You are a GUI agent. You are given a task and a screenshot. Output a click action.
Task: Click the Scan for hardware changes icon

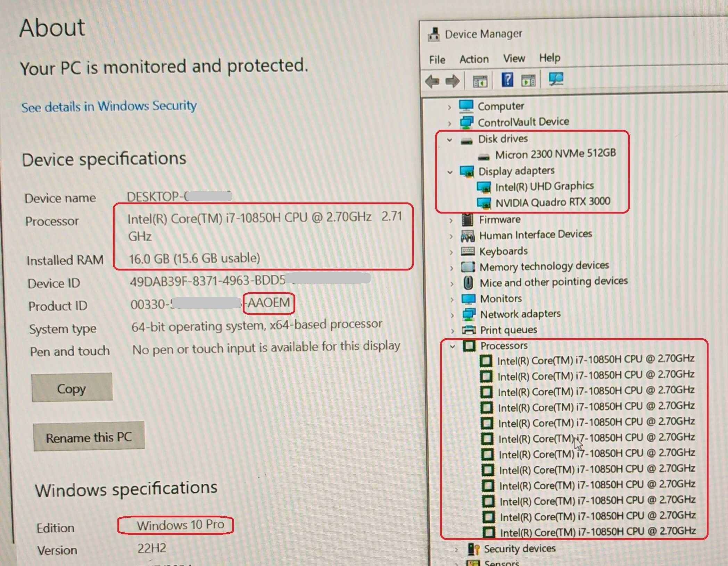tap(556, 79)
